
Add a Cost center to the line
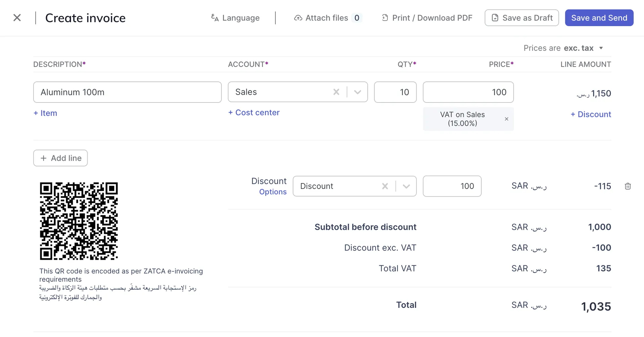click(x=254, y=113)
